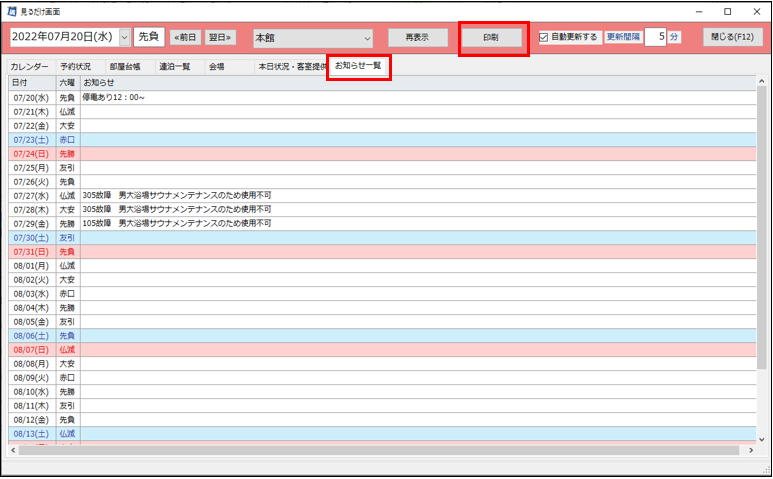Expand the 本館 building dropdown
Screen dimensions: 773x479
coord(366,38)
